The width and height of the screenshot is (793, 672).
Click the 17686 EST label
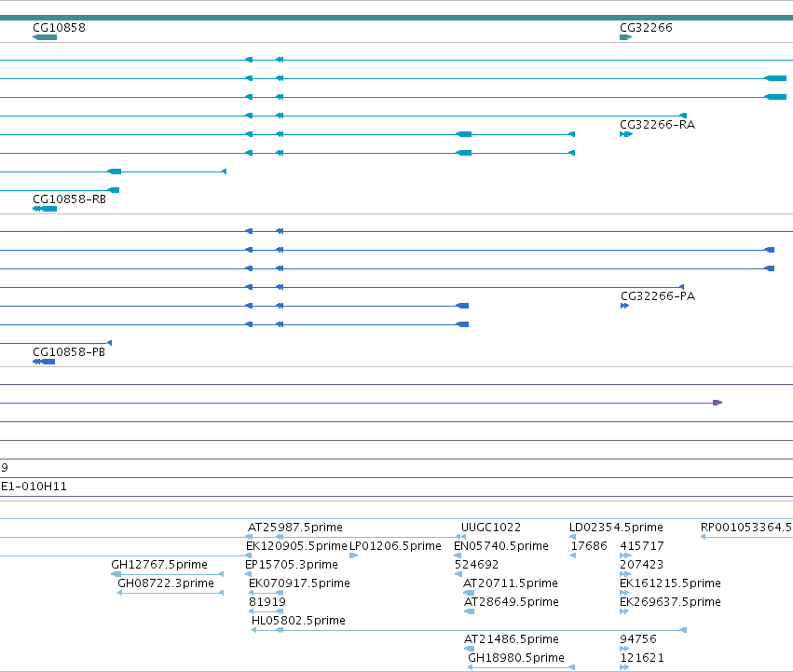pos(589,546)
